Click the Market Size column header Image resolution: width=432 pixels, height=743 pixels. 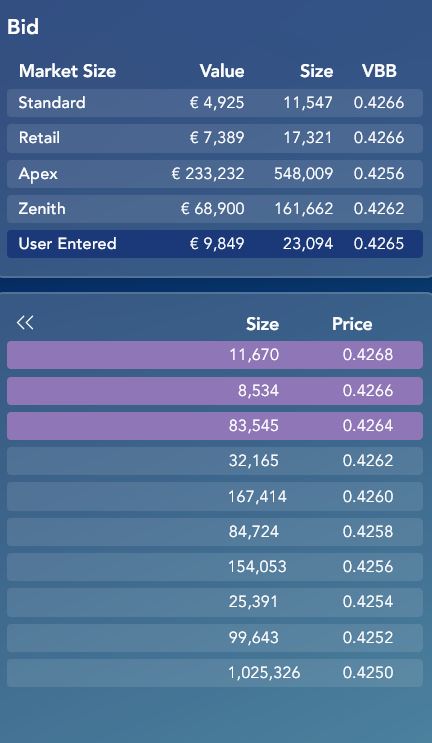[x=67, y=72]
